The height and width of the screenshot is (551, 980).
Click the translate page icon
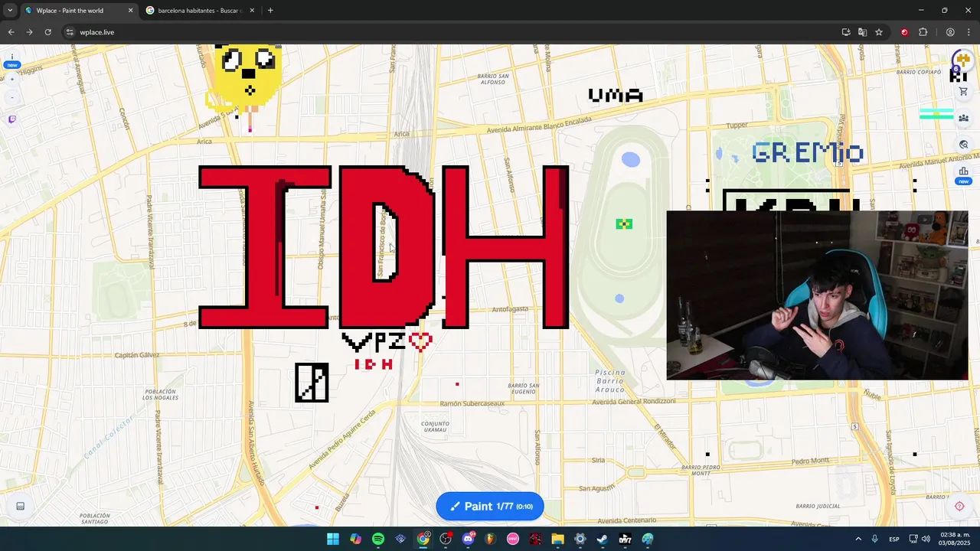862,32
